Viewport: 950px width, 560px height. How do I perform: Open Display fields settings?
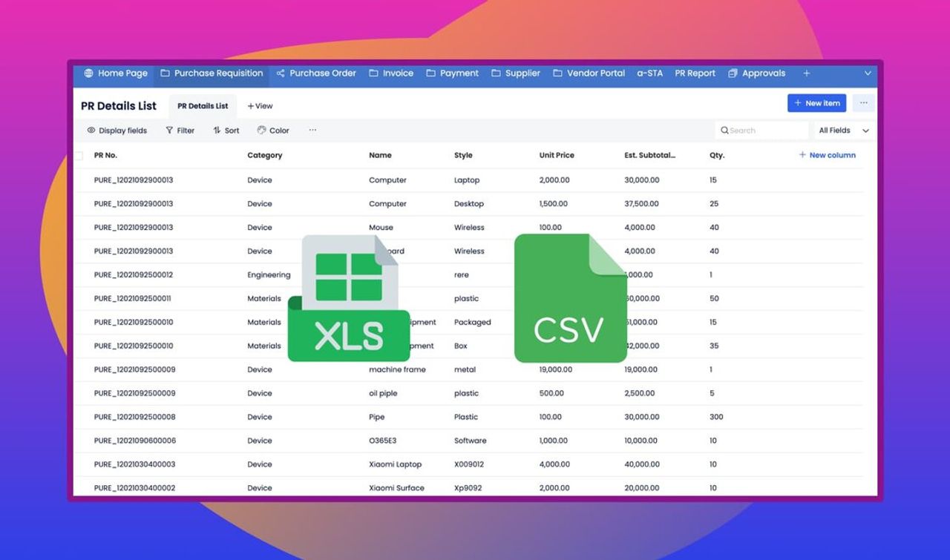[117, 131]
